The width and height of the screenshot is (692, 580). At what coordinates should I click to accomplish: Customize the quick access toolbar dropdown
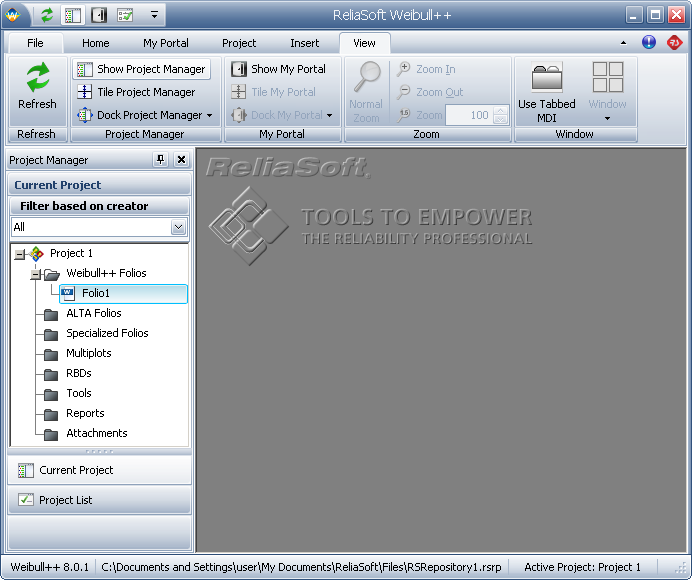[154, 15]
